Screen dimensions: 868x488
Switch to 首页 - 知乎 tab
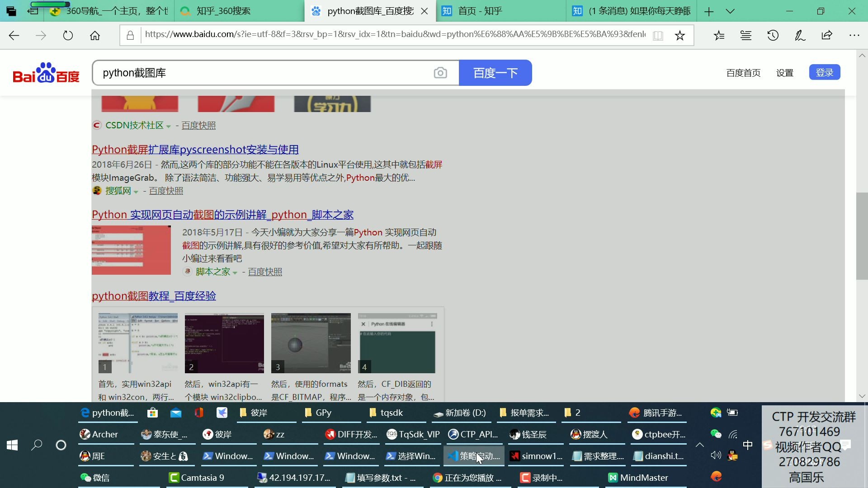[501, 11]
